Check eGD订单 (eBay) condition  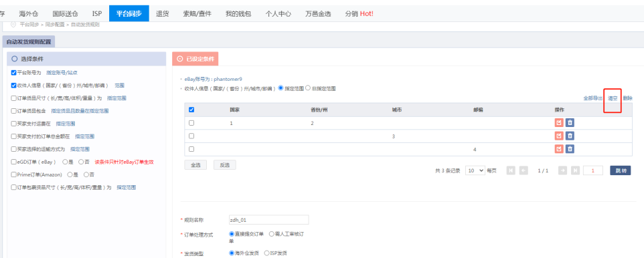click(13, 162)
